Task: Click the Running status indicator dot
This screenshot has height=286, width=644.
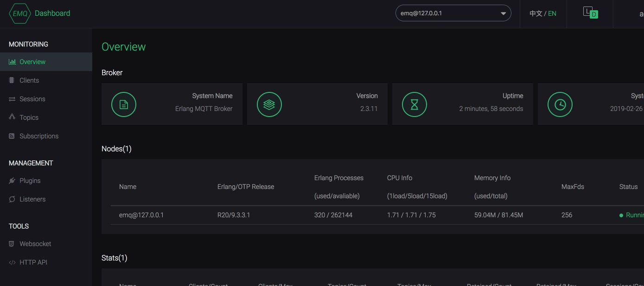Action: point(621,215)
